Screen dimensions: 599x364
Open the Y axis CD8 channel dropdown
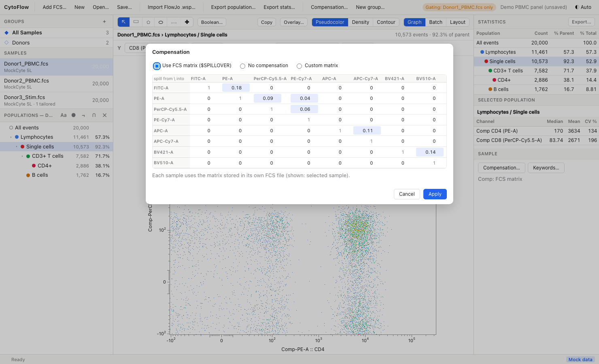pos(136,48)
